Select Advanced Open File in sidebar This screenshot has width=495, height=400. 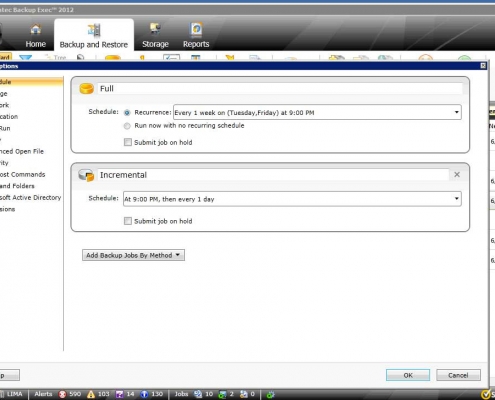point(22,151)
